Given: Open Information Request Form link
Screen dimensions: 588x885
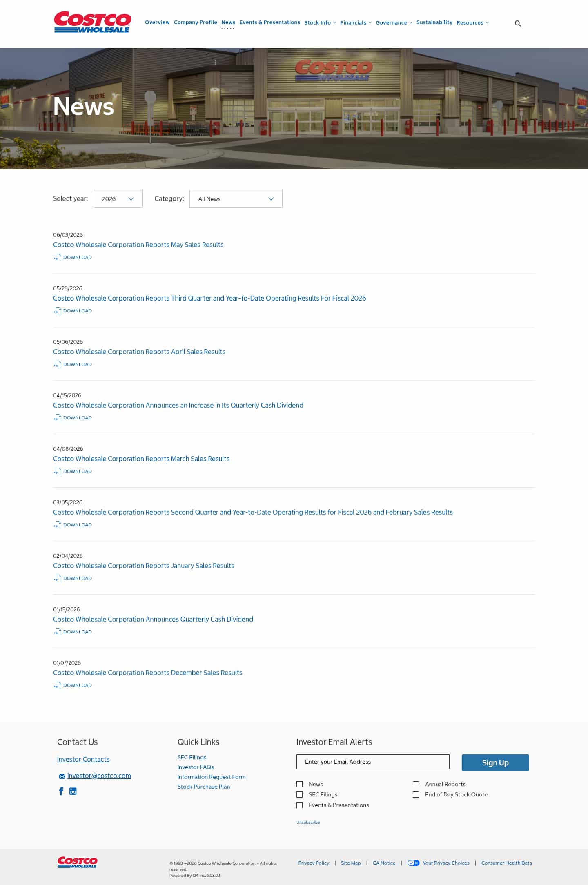Looking at the screenshot, I should pos(212,777).
